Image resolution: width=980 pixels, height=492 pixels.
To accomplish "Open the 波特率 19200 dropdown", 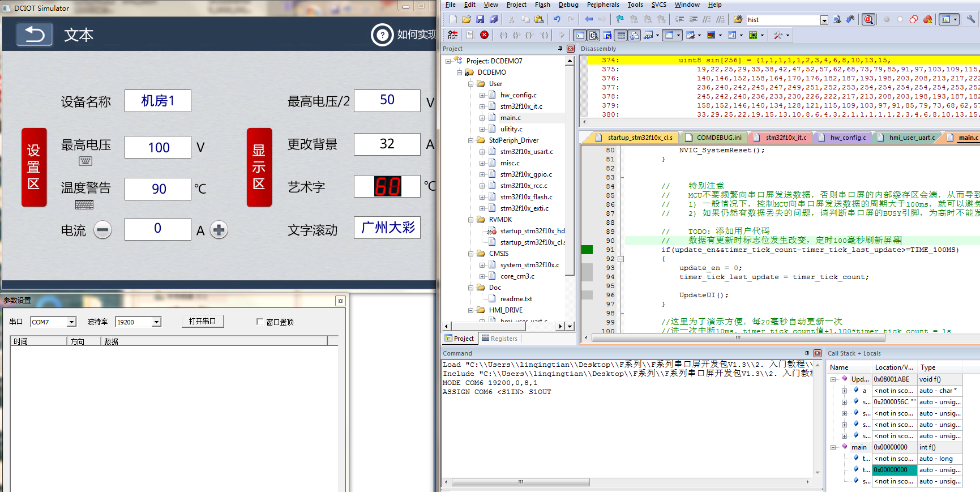I will pyautogui.click(x=156, y=322).
